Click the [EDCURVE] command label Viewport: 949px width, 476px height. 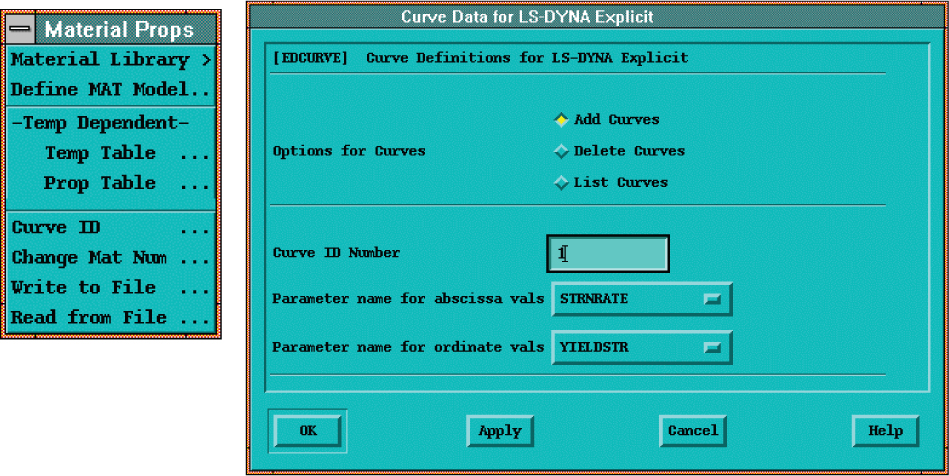point(310,59)
